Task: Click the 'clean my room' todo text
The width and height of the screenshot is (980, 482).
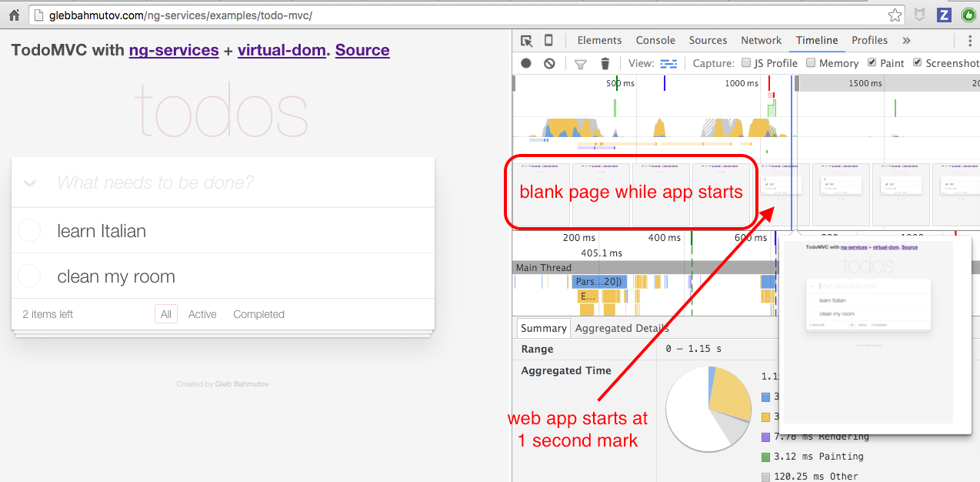Action: 116,276
